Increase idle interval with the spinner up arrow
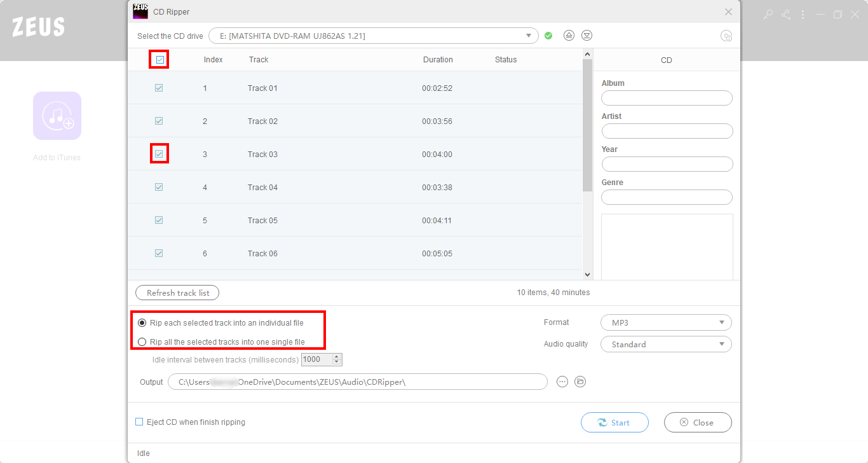This screenshot has width=868, height=463. (x=337, y=356)
